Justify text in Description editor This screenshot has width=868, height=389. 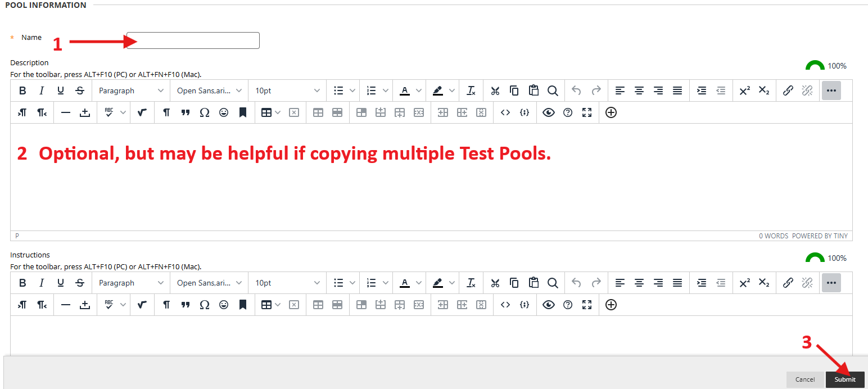(x=677, y=91)
